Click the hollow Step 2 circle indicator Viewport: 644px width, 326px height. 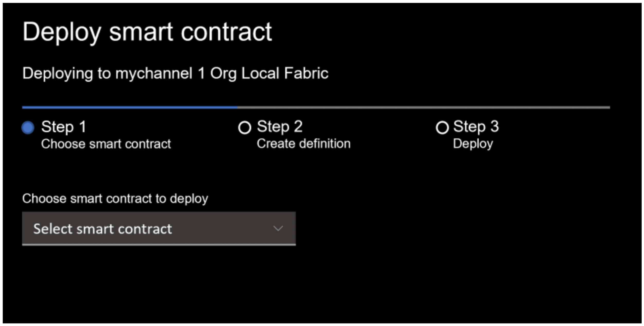244,127
